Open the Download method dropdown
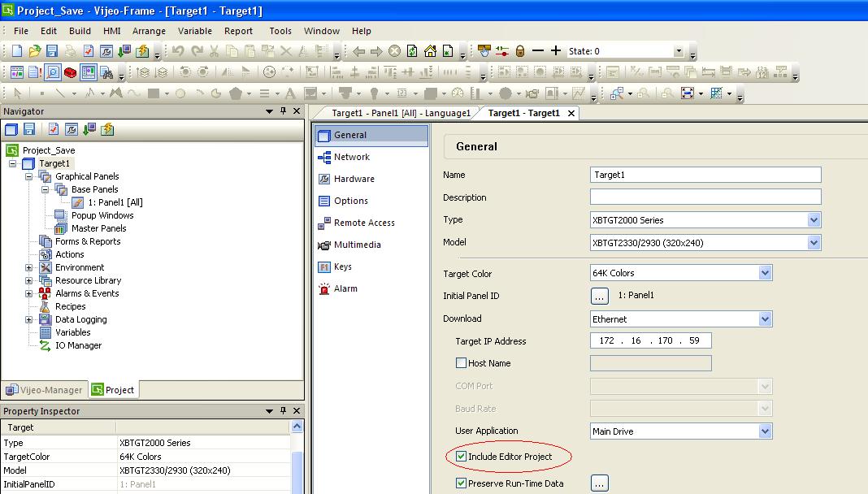This screenshot has height=494, width=868. [765, 318]
